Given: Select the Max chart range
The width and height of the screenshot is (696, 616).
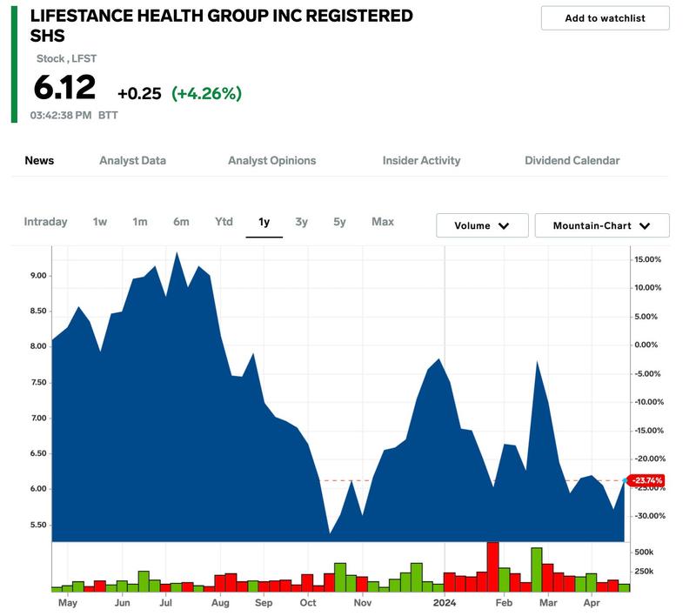Looking at the screenshot, I should tap(383, 222).
